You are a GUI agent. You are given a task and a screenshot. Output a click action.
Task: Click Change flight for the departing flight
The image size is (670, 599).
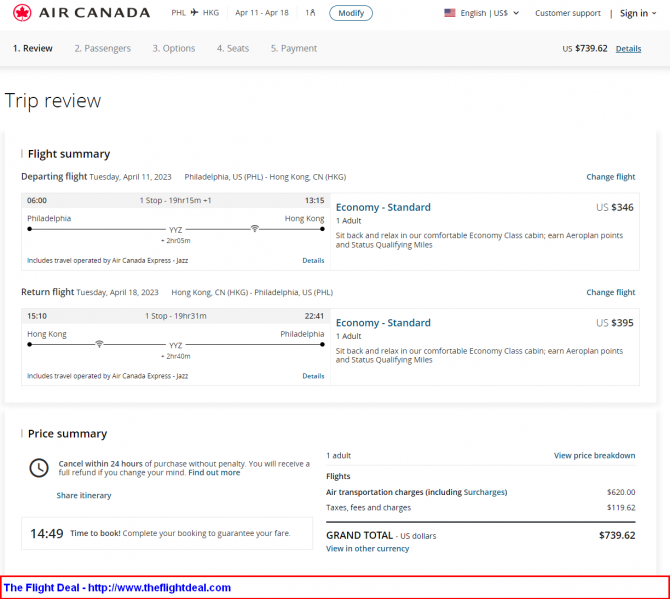click(x=611, y=177)
